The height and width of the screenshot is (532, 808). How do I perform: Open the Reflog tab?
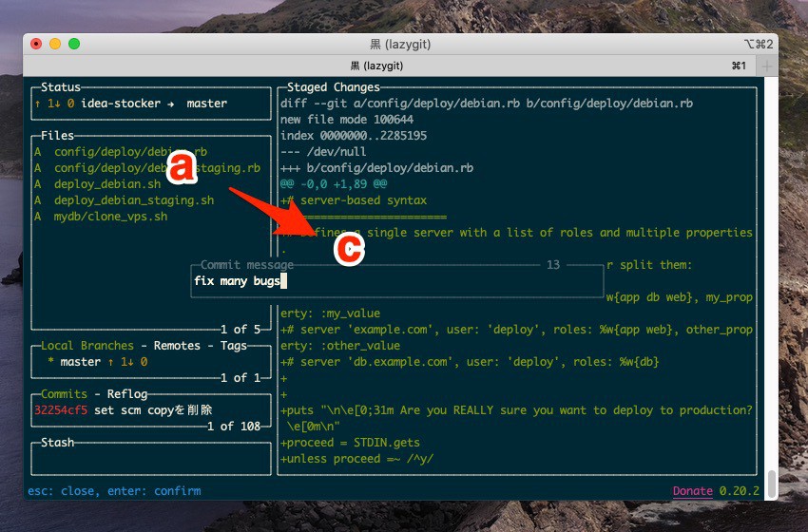(126, 394)
